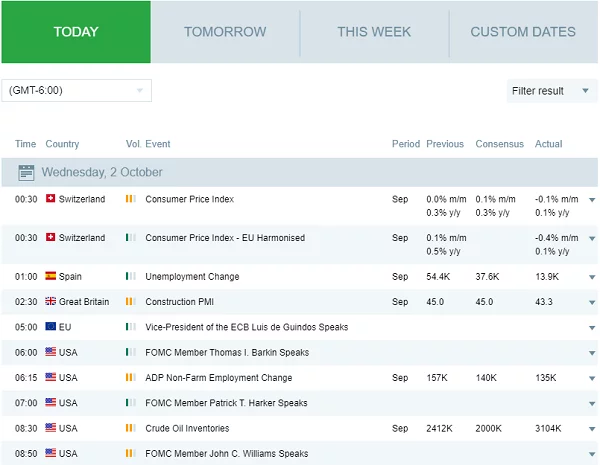Click the calendar icon beside Wednesday, 2 October
Viewport: 600px width, 465px height.
click(26, 173)
